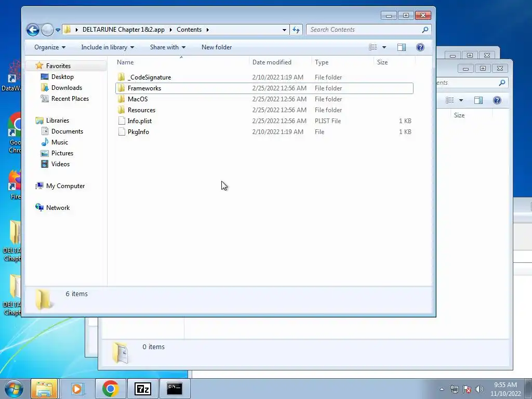Viewport: 532px width, 399px height.
Task: Show hidden tray icons arrow
Action: [x=442, y=389]
